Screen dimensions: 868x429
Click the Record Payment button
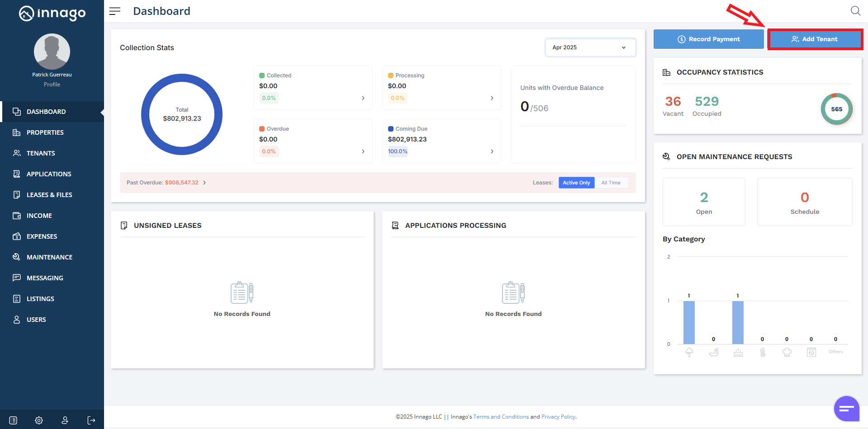click(708, 39)
